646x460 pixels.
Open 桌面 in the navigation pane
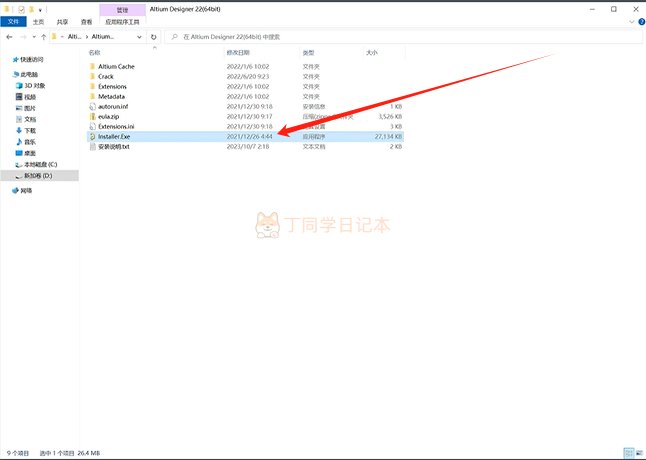pyautogui.click(x=26, y=153)
